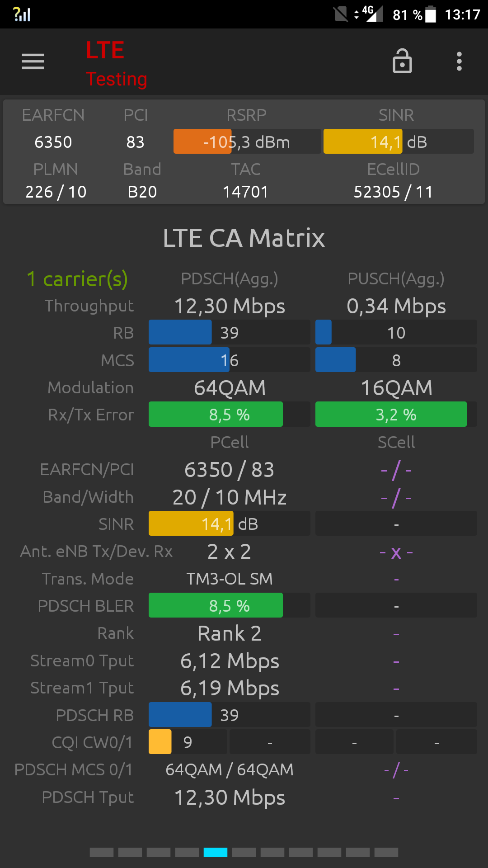
Task: Tap the EARFCN value 6350
Action: click(x=53, y=142)
